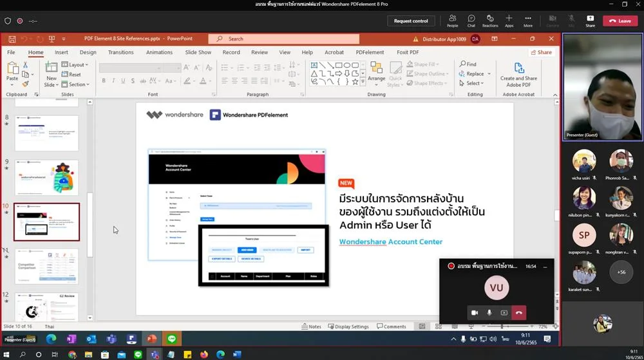Screen dimensions: 644x360
Task: Switch to the Transitions tab
Action: [121, 52]
